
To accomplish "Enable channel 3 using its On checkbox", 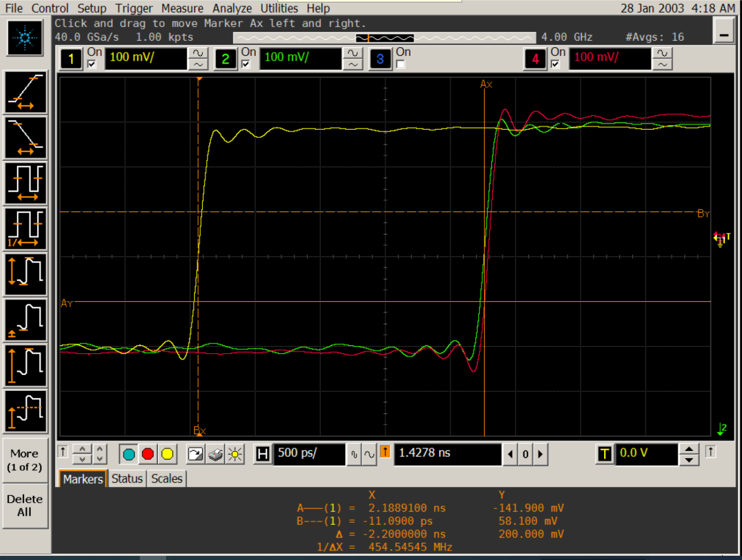I will pos(401,64).
